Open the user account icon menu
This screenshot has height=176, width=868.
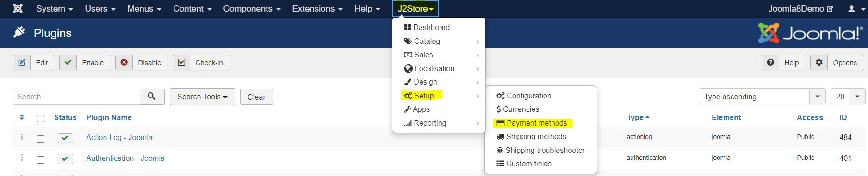tap(856, 8)
